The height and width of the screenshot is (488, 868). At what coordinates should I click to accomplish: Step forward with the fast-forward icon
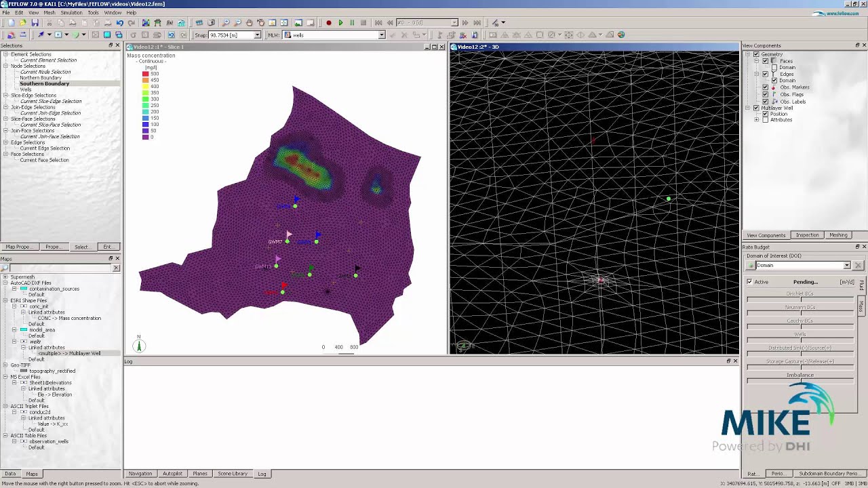465,22
